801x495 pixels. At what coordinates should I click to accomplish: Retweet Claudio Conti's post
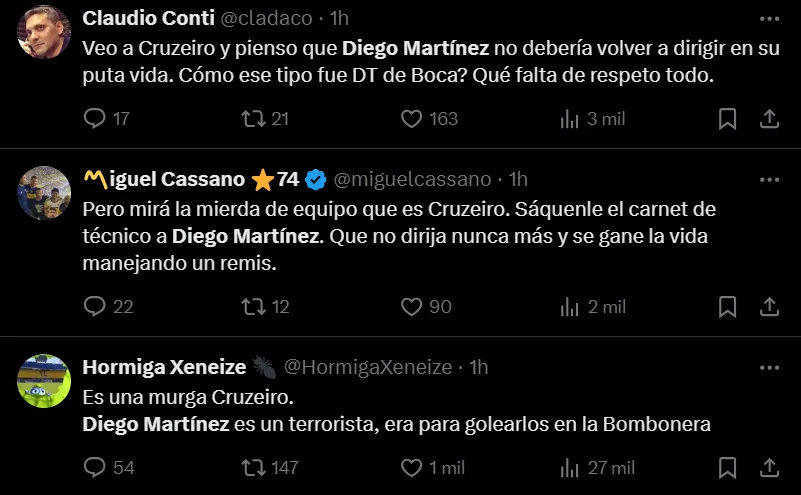point(254,119)
